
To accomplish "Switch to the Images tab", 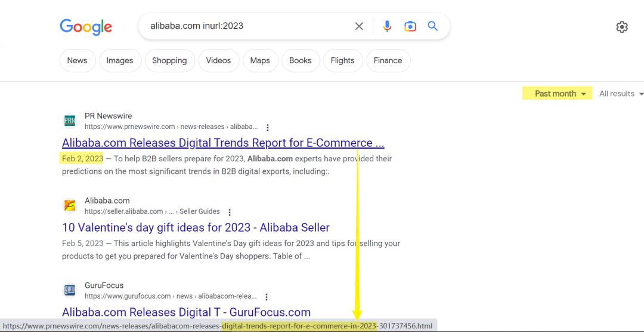I will point(120,60).
